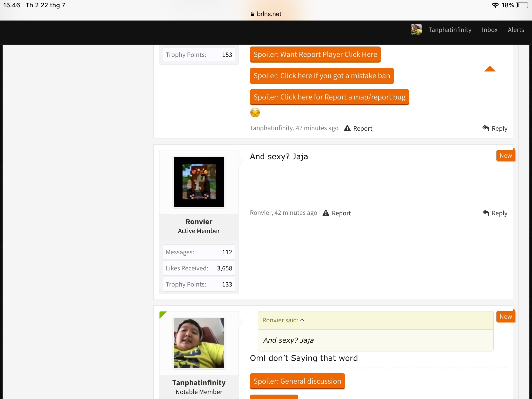Open the Alerts menu

(516, 30)
